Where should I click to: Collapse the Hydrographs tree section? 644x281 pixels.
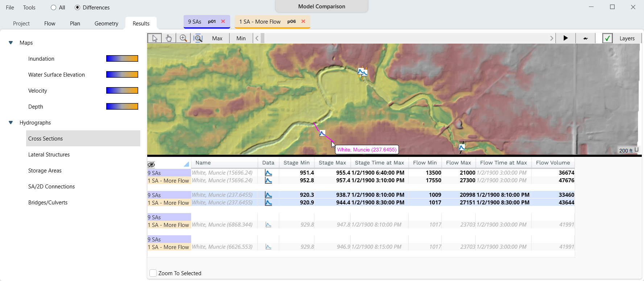pos(11,123)
